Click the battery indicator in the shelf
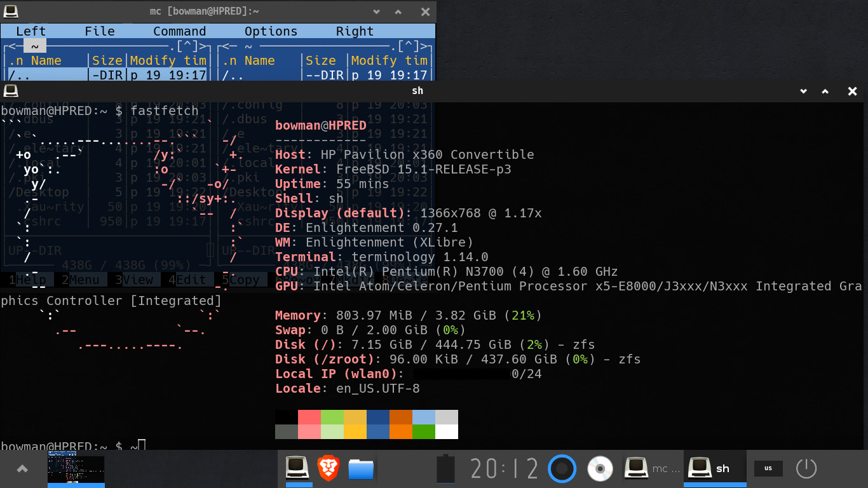The height and width of the screenshot is (488, 868). 446,469
